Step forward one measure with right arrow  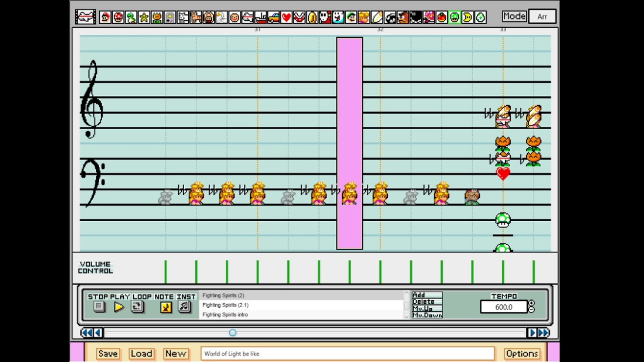(x=532, y=333)
